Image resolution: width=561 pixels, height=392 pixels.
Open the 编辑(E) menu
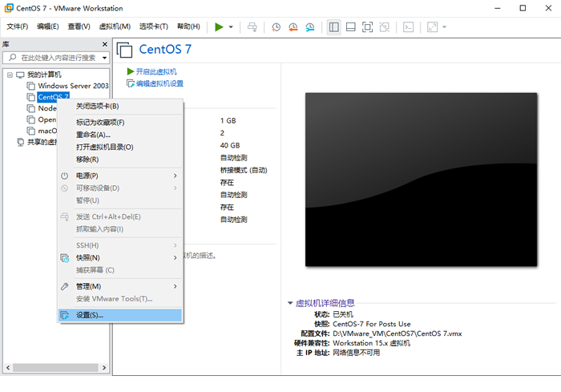(x=48, y=26)
